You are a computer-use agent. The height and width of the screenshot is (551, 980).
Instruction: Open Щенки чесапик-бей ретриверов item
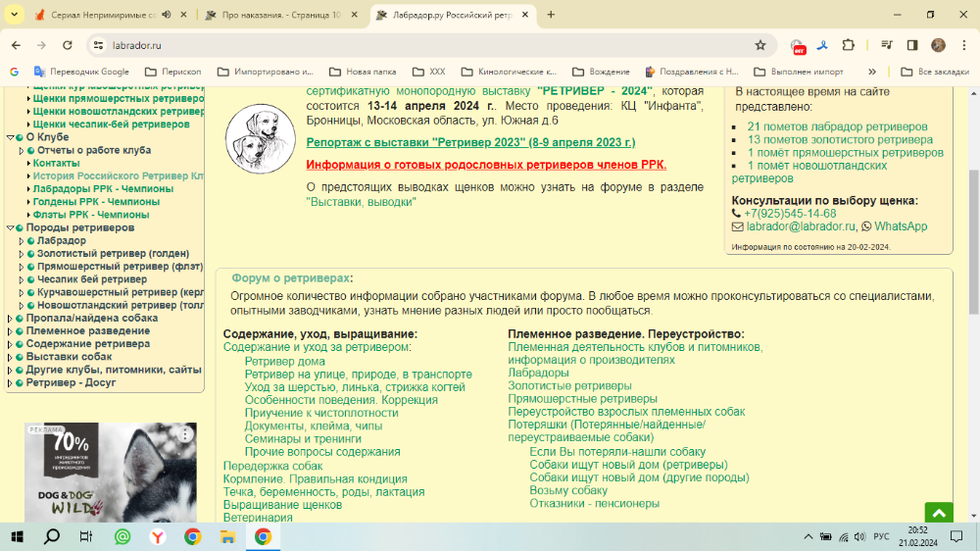[112, 124]
